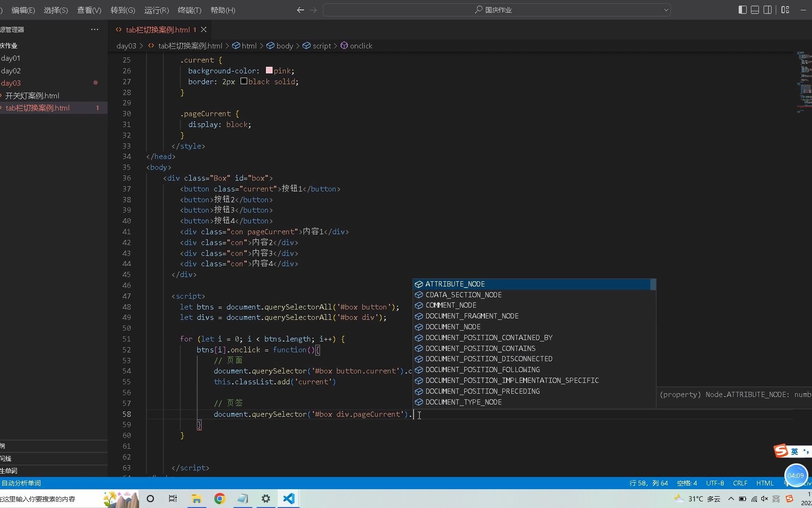Screen dimensions: 812x508
Task: Open File Explorer from the taskbar
Action: pyautogui.click(x=196, y=499)
